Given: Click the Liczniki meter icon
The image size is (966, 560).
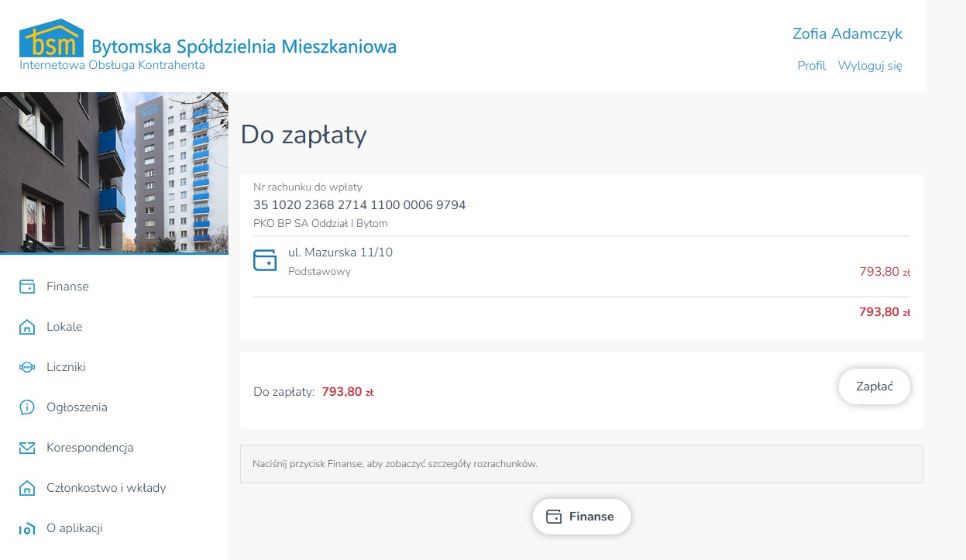Looking at the screenshot, I should [x=27, y=368].
